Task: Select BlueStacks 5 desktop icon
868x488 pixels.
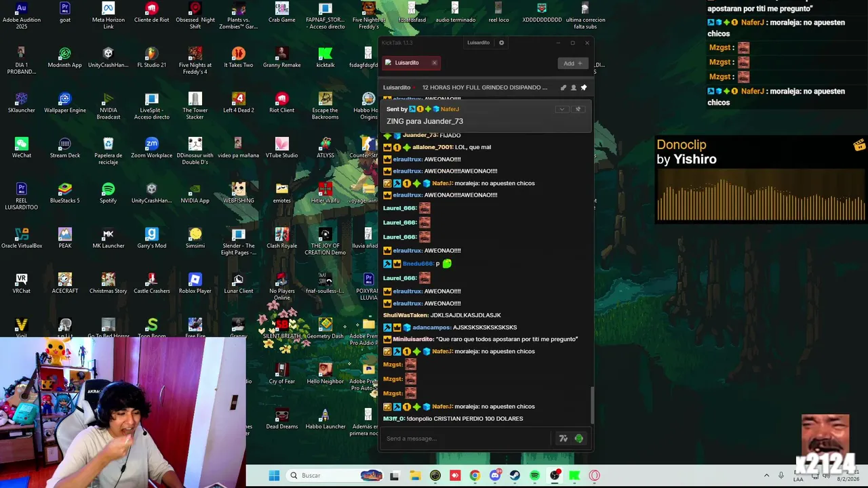Action: 64,193
